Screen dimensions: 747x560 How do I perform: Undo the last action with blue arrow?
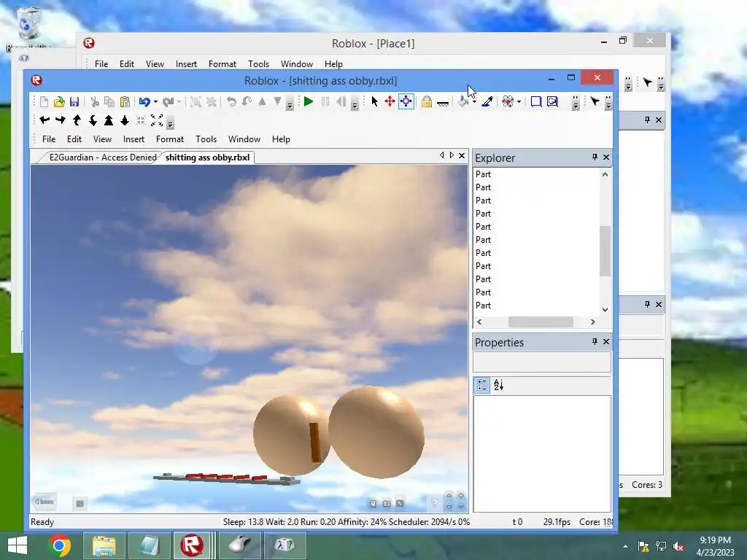coord(144,101)
